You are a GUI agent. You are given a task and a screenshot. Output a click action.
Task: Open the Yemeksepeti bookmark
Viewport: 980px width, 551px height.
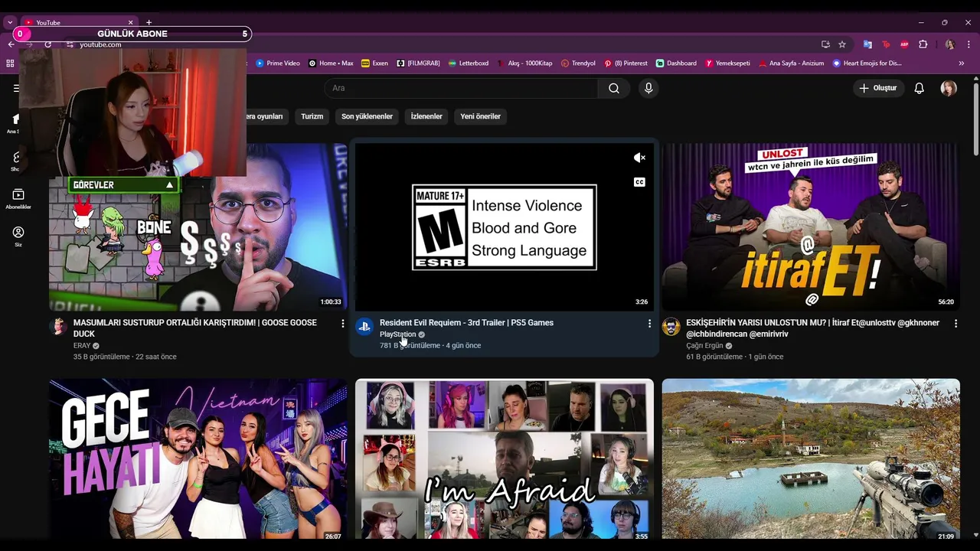(x=727, y=64)
